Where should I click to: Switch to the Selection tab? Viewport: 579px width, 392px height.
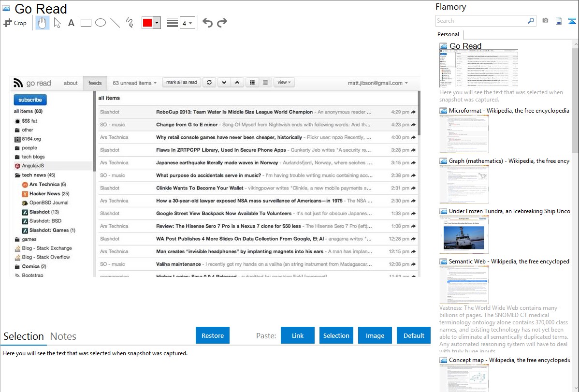click(24, 336)
